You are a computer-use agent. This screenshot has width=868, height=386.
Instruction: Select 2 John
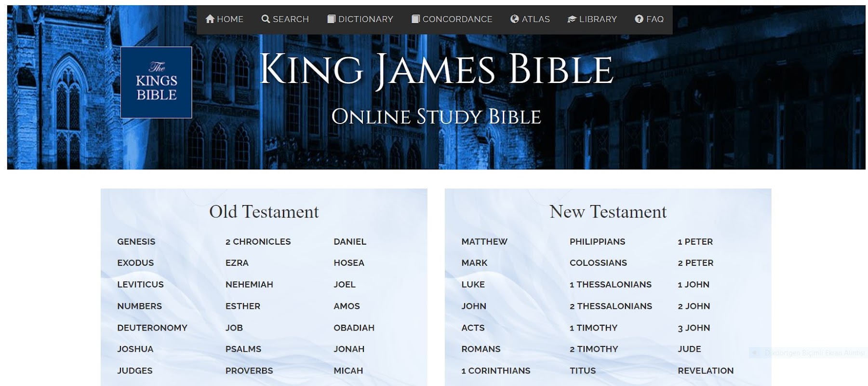(x=694, y=306)
